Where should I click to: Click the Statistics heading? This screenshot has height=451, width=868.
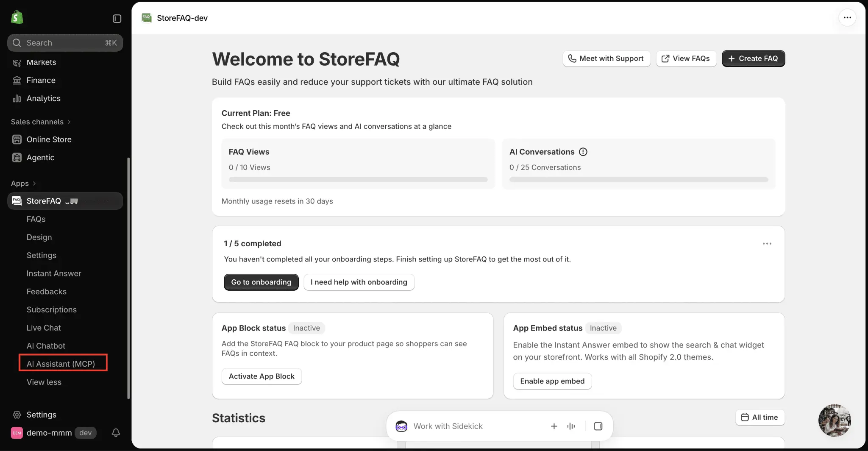coord(239,418)
